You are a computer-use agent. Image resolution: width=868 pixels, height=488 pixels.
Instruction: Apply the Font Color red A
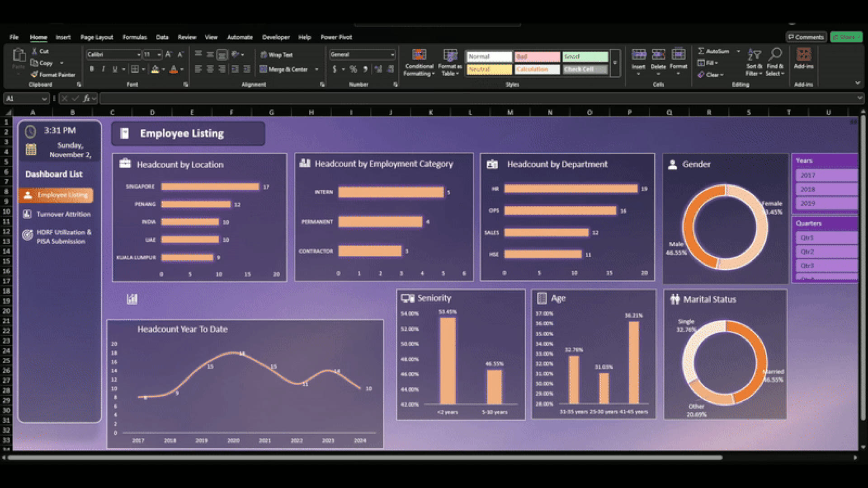(174, 69)
